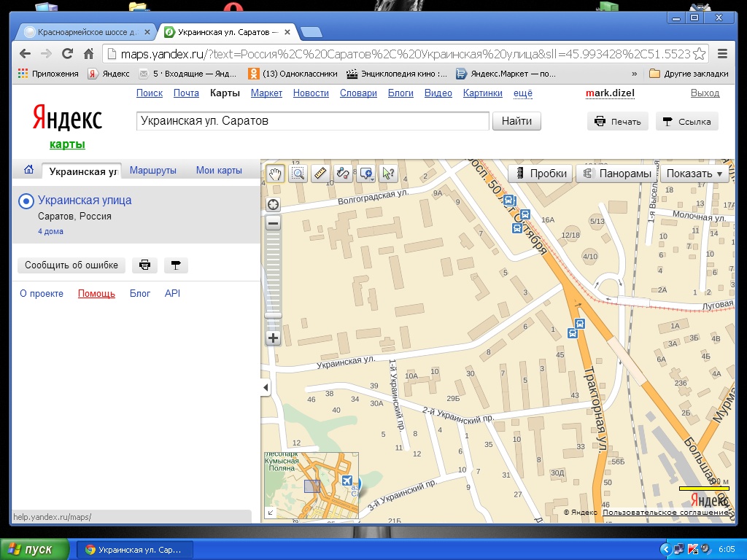Click the zoom slider handle
The width and height of the screenshot is (747, 560).
click(x=273, y=315)
